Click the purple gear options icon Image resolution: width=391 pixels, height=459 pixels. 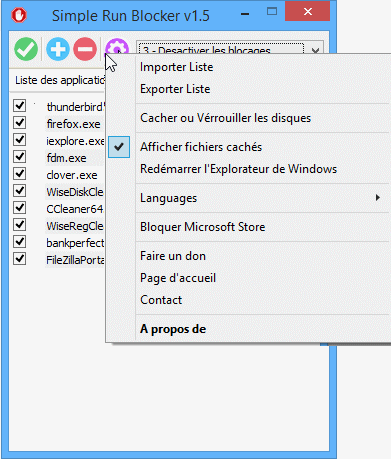tap(117, 46)
